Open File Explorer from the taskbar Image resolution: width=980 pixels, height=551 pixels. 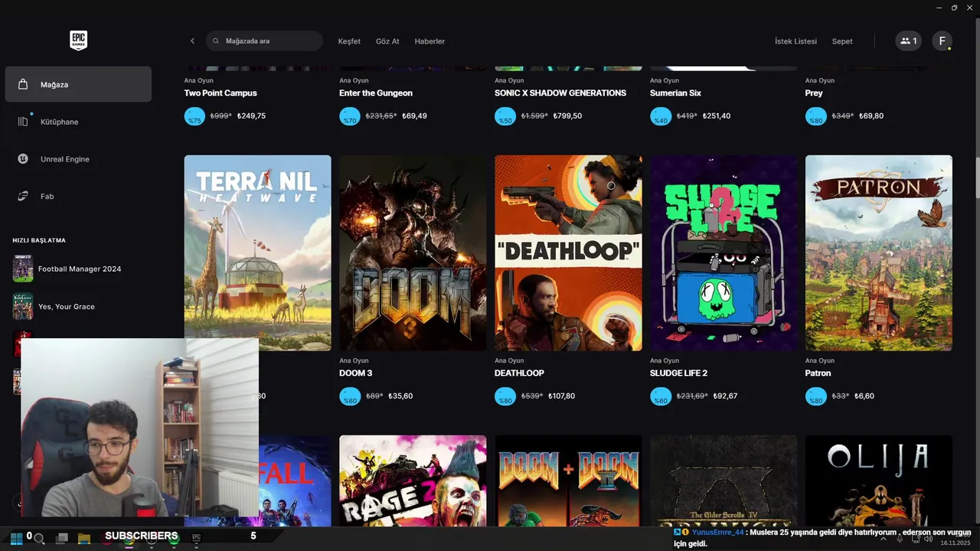(x=84, y=539)
